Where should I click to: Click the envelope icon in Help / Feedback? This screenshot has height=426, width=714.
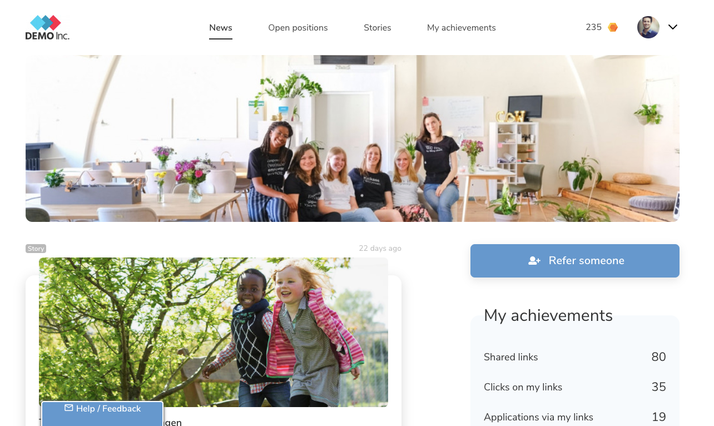click(69, 408)
